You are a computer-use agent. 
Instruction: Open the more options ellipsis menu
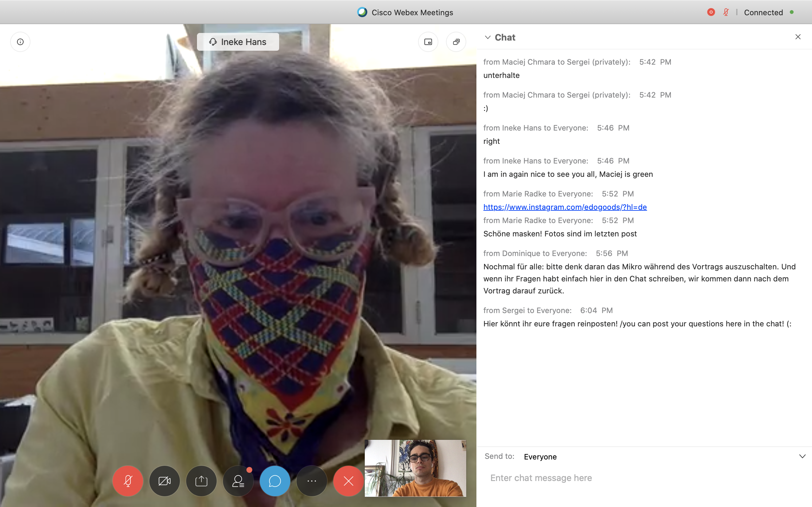pyautogui.click(x=312, y=481)
